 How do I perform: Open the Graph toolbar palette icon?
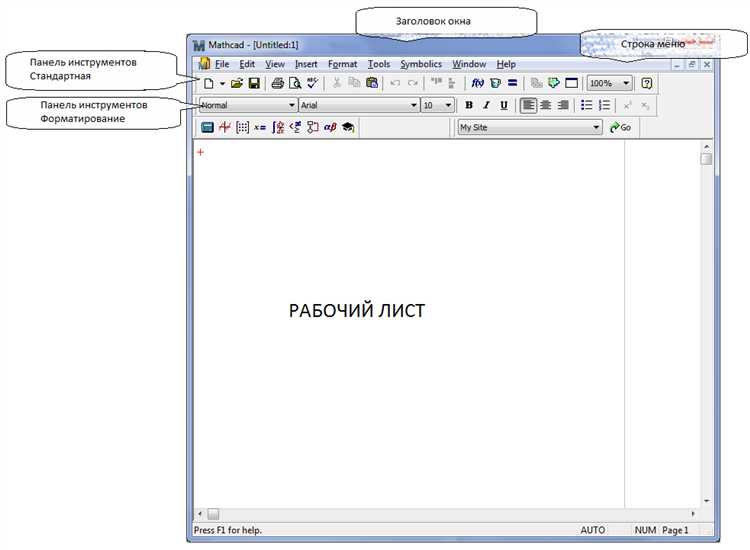tap(224, 127)
